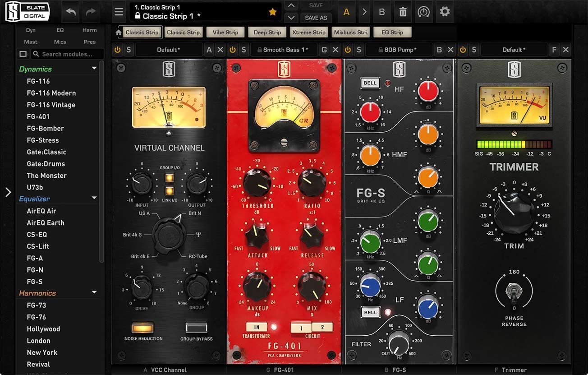This screenshot has width=588, height=375.
Task: Switch to the Deep Strip tab
Action: (267, 32)
